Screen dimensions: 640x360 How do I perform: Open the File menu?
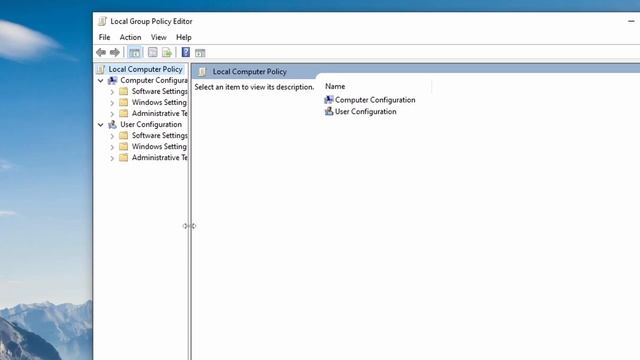pyautogui.click(x=104, y=37)
